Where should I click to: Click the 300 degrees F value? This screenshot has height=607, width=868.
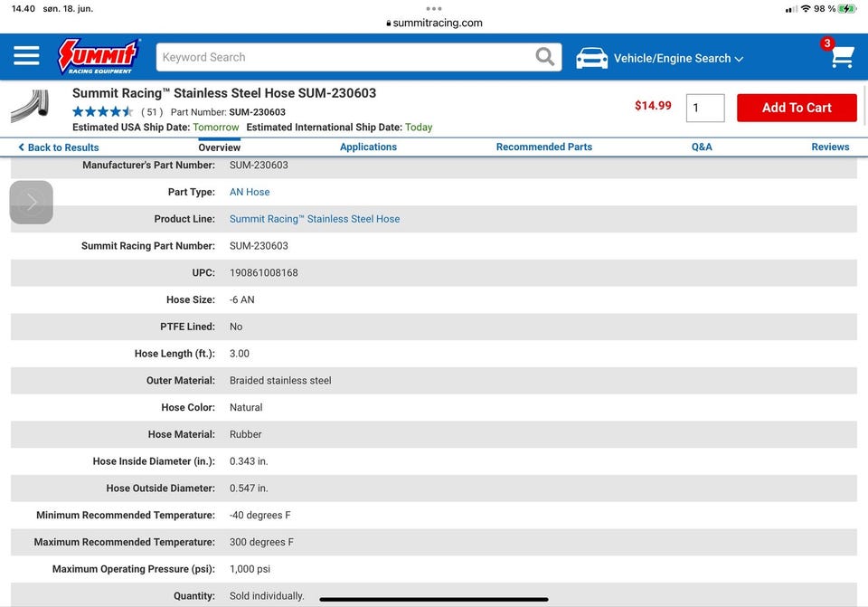261,542
